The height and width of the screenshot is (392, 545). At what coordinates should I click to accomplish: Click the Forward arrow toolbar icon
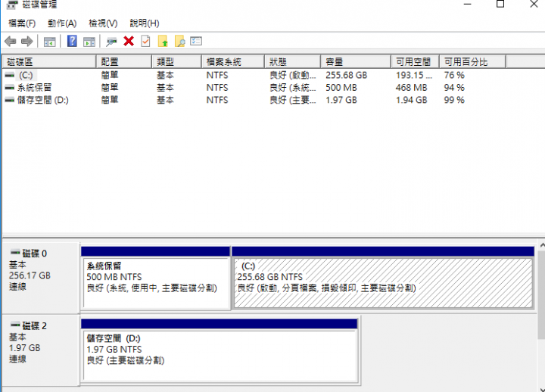click(27, 42)
